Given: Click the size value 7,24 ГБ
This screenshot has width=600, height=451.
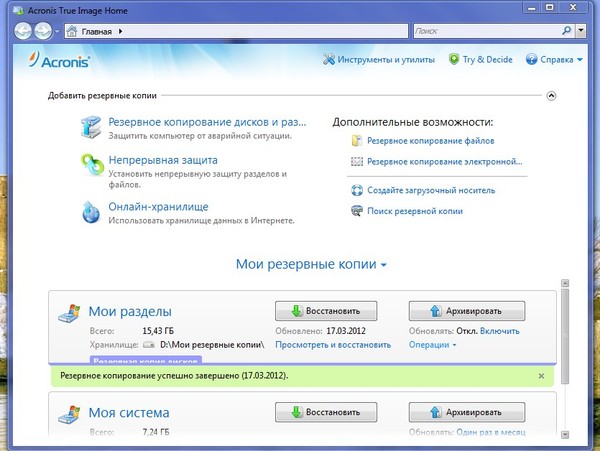Looking at the screenshot, I should 156,432.
